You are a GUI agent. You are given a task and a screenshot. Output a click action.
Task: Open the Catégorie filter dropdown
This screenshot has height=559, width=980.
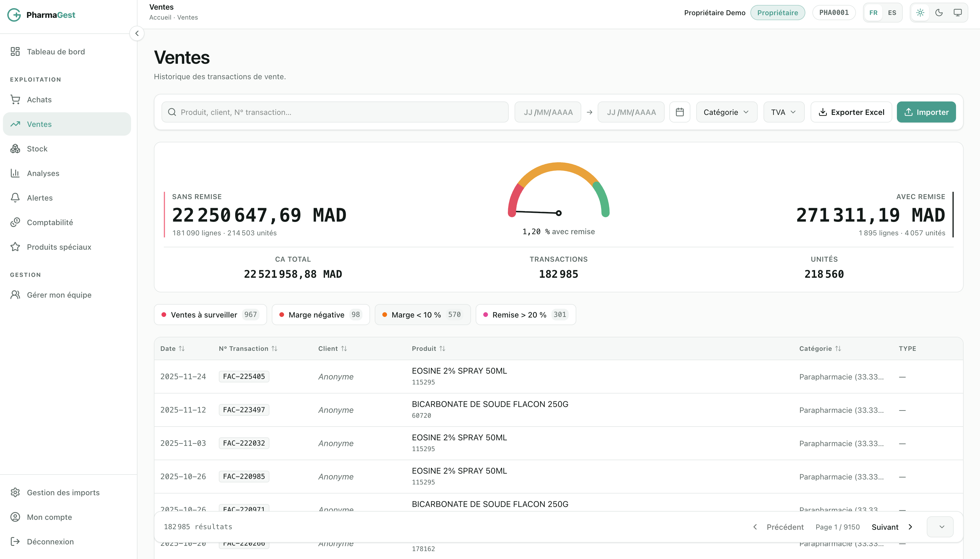pos(726,112)
